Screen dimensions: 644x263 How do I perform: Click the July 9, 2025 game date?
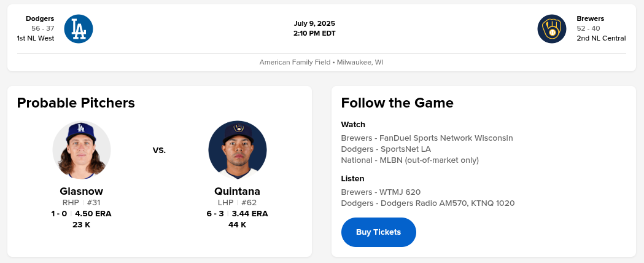point(314,23)
